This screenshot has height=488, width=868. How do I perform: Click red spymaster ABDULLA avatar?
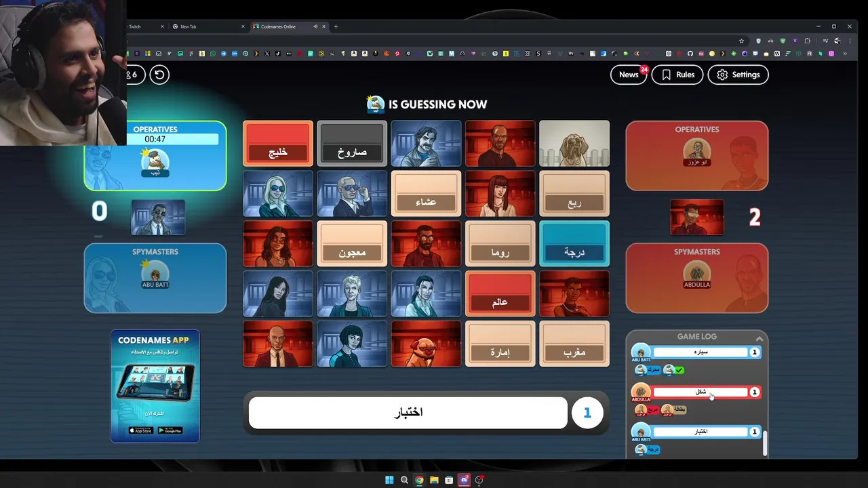coord(696,274)
